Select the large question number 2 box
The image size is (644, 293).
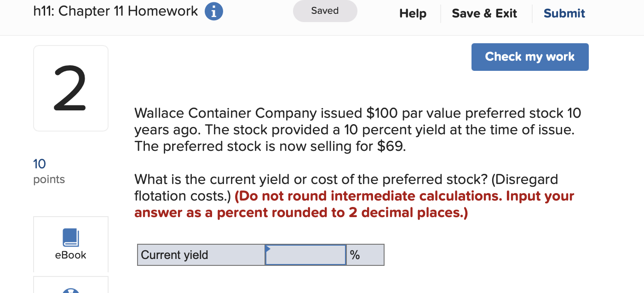click(70, 88)
